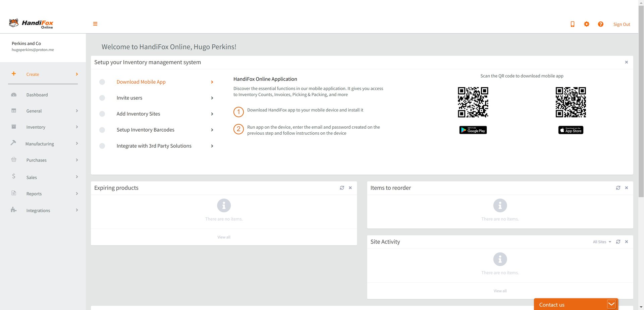Screen dimensions: 644x310
Task: Click the Create menu label
Action: click(33, 74)
